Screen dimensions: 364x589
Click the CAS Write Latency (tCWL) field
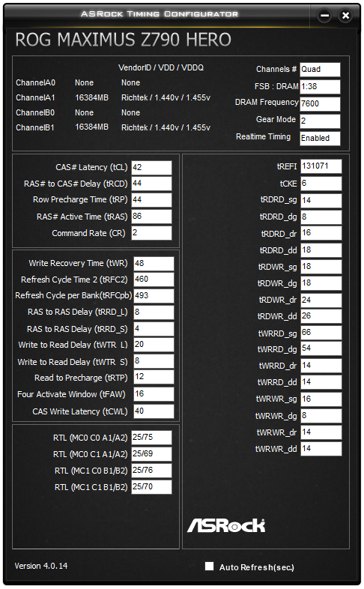pos(154,411)
